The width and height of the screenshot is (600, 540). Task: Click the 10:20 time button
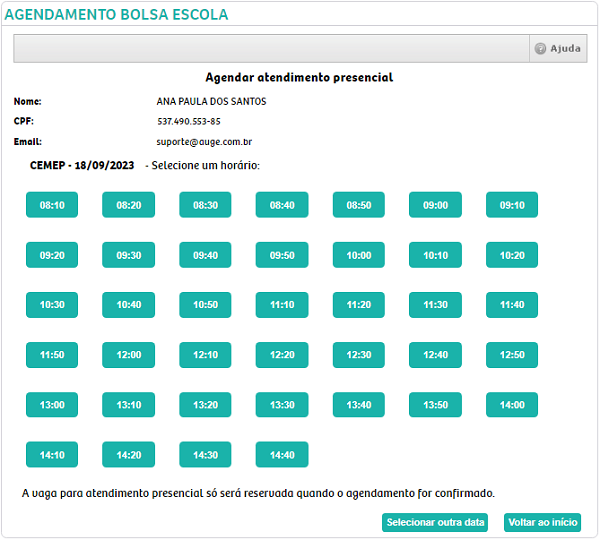[x=512, y=255]
